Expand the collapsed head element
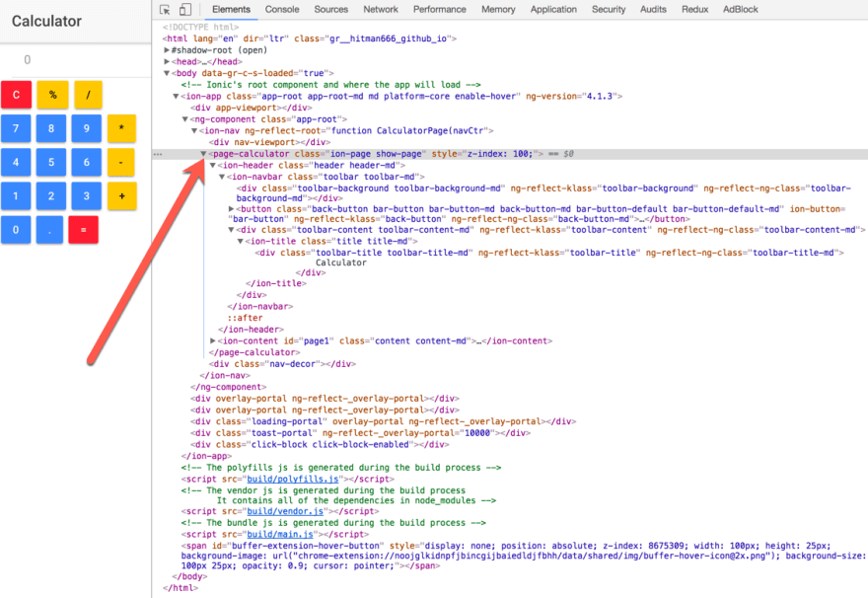This screenshot has height=598, width=868. tap(166, 61)
